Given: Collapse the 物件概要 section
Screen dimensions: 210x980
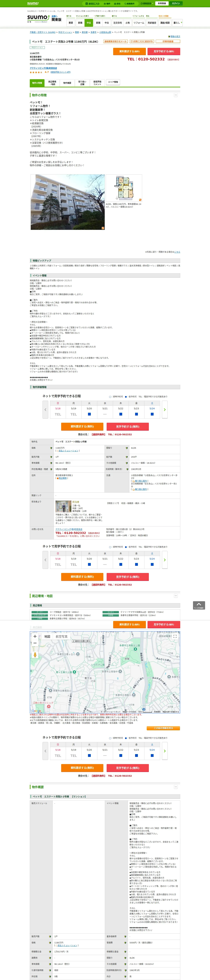Looking at the screenshot, I should (x=176, y=787).
